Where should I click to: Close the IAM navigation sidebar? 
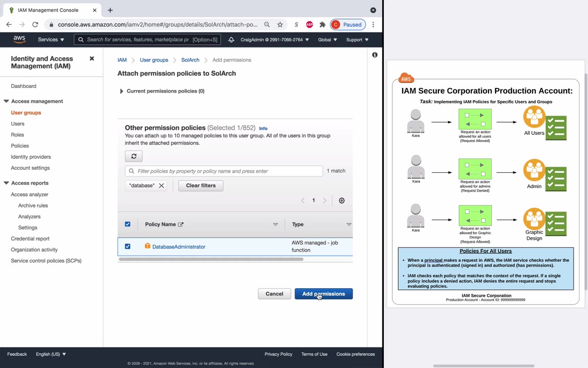[x=91, y=59]
